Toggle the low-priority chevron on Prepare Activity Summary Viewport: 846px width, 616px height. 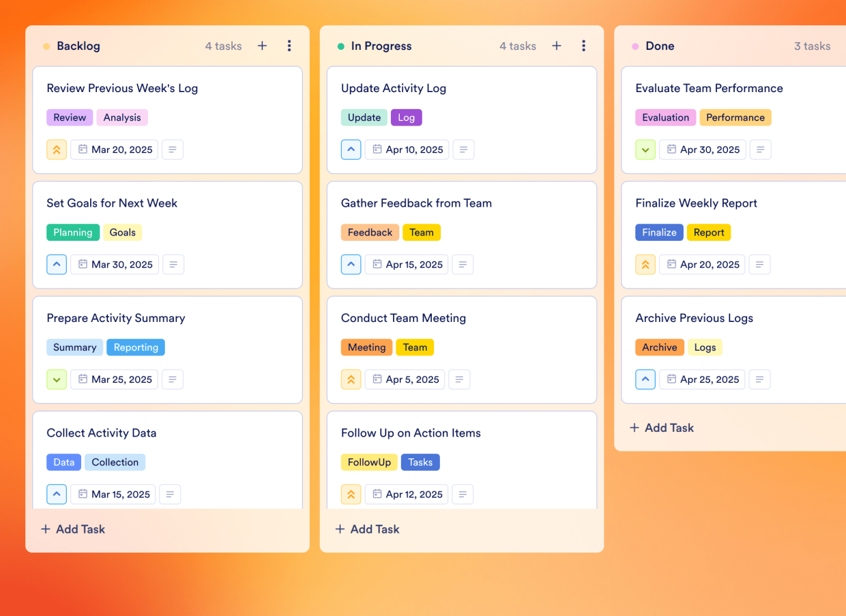tap(57, 379)
